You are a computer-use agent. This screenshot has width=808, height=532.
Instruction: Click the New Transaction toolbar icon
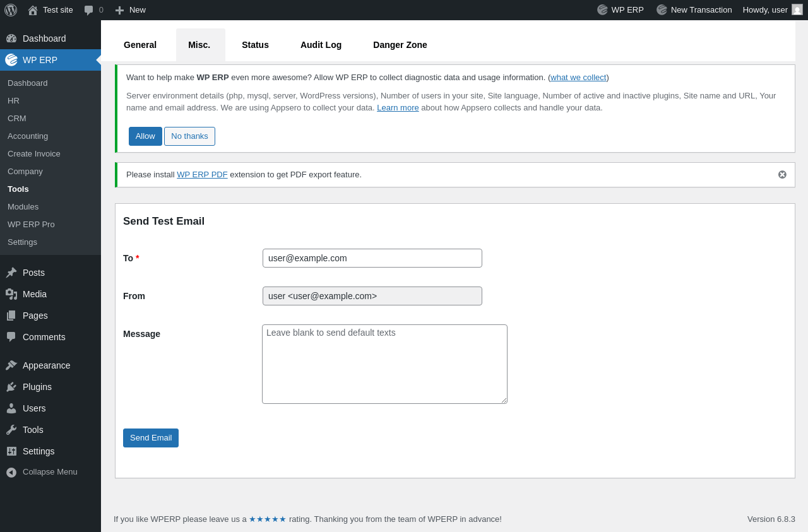[x=662, y=10]
